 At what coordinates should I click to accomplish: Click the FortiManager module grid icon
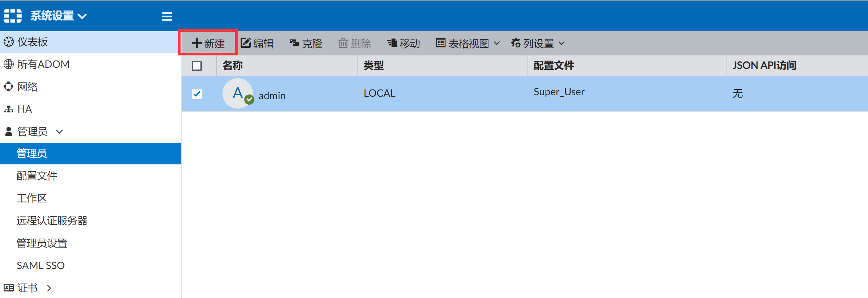click(13, 16)
